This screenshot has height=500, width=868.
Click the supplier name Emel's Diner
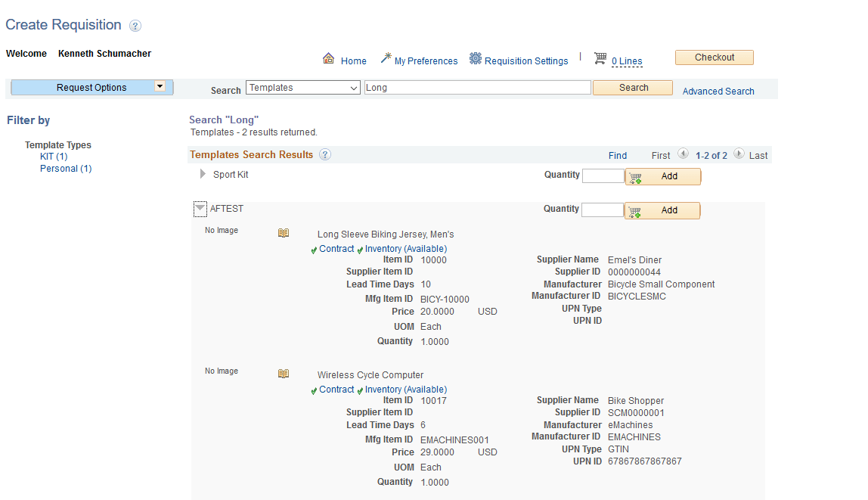click(634, 259)
